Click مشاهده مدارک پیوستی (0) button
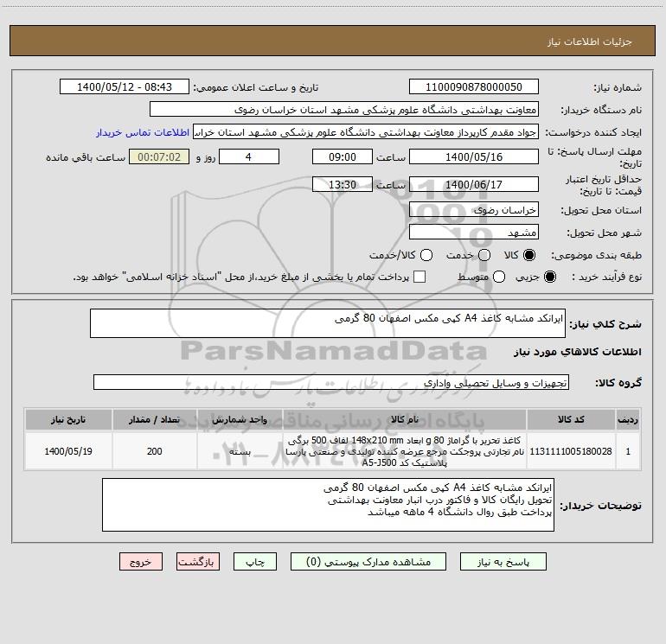The width and height of the screenshot is (666, 644). [x=368, y=562]
